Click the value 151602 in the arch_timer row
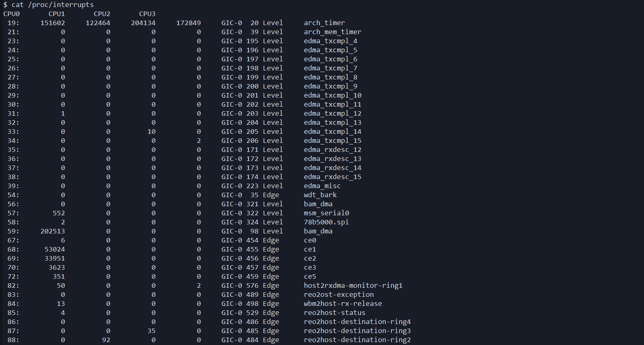Viewport: 644px width, 345px height. coord(53,23)
